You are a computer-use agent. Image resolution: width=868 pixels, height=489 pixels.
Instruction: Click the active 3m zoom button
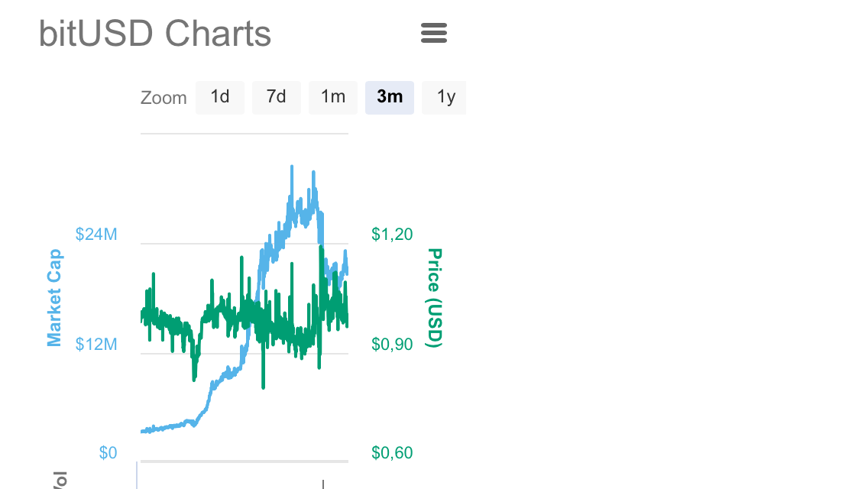click(390, 98)
